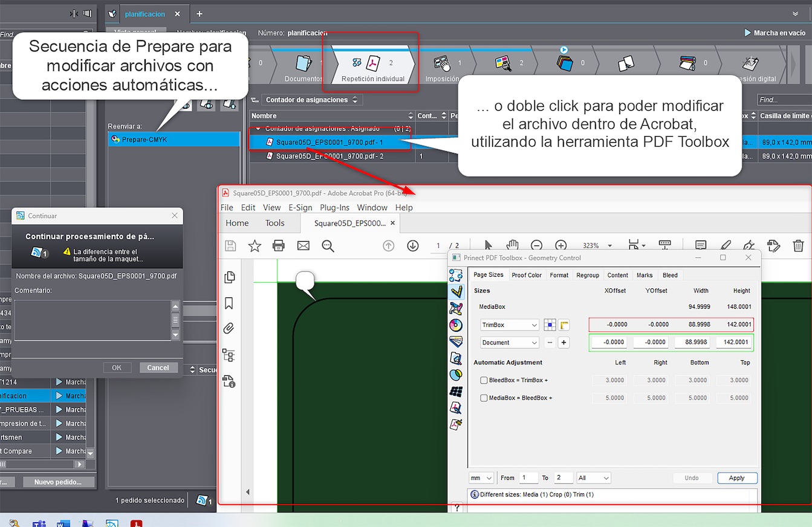The width and height of the screenshot is (812, 527).
Task: Open the All pages dropdown
Action: (594, 478)
